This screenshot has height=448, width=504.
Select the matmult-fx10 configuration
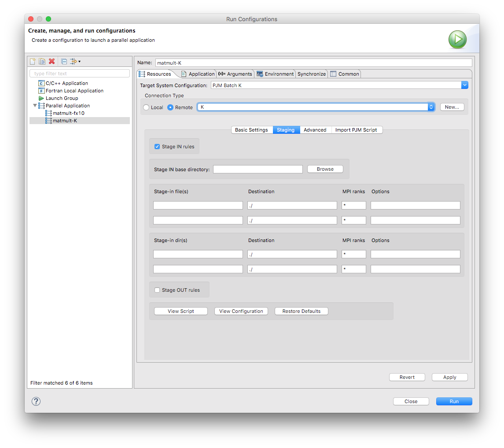pos(69,113)
